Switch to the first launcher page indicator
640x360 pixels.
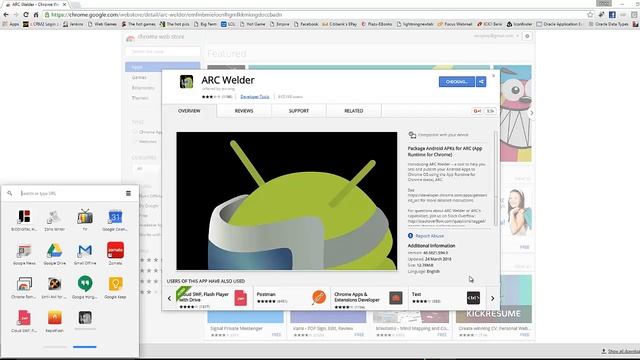(55, 347)
